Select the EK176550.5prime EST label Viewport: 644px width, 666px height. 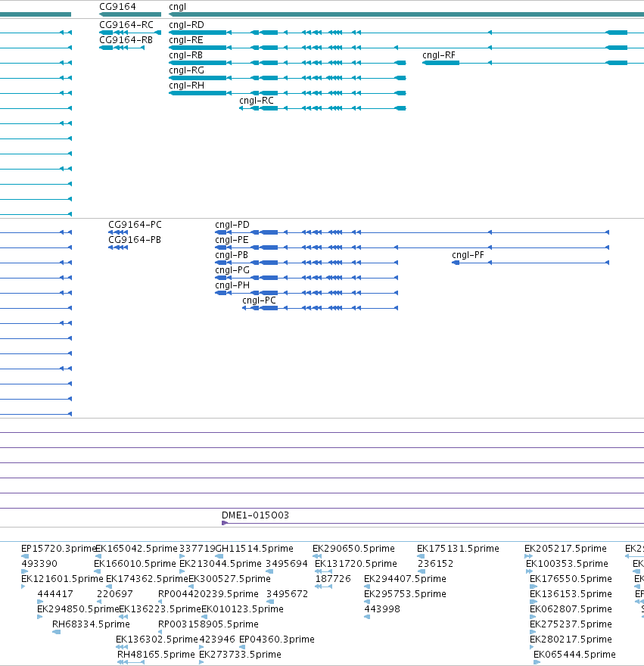(x=571, y=579)
